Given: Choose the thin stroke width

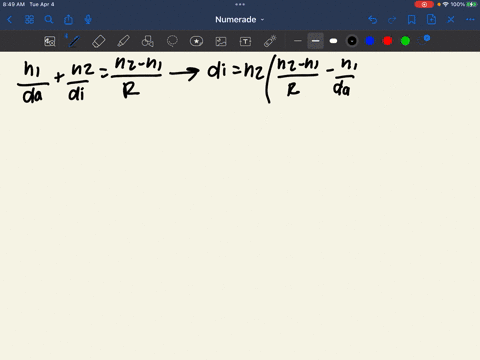Looking at the screenshot, I should (x=298, y=41).
